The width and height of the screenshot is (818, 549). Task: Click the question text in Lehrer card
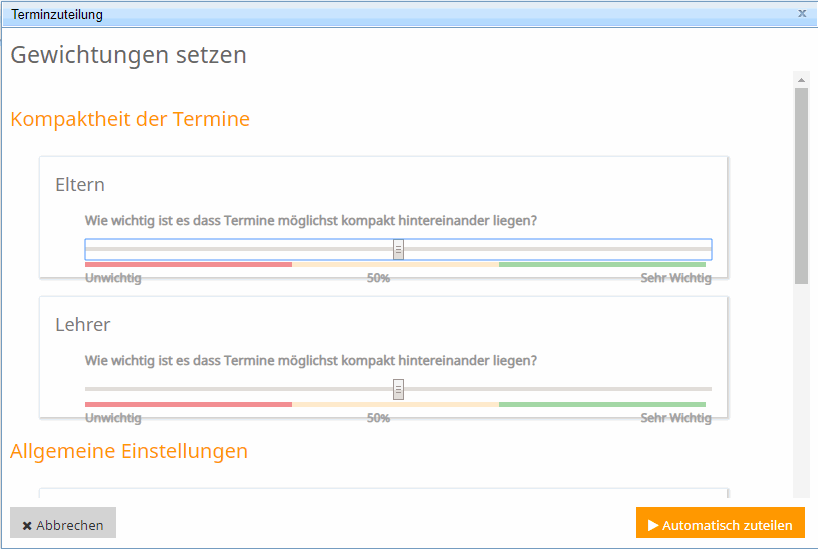point(311,361)
